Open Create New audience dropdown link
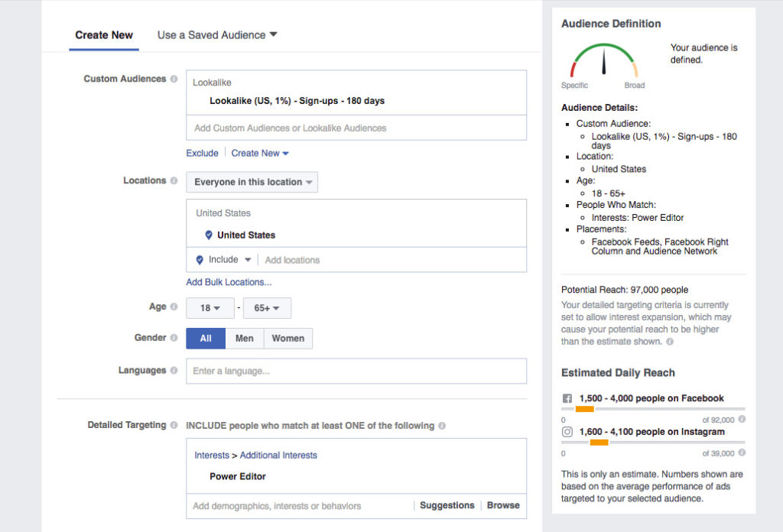 tap(260, 153)
